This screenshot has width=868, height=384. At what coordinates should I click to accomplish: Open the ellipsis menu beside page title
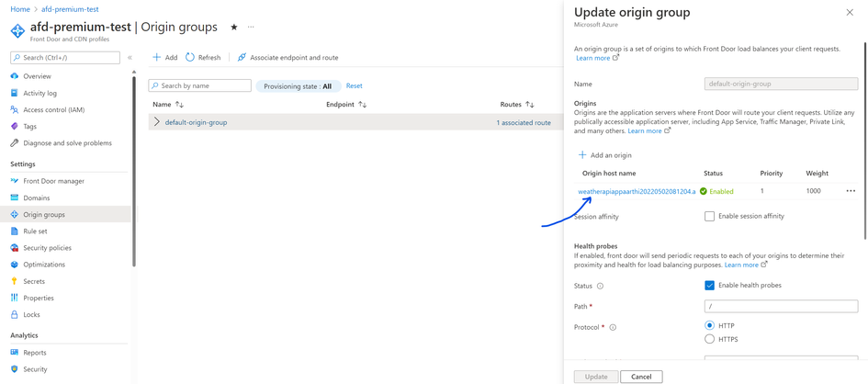(x=251, y=28)
